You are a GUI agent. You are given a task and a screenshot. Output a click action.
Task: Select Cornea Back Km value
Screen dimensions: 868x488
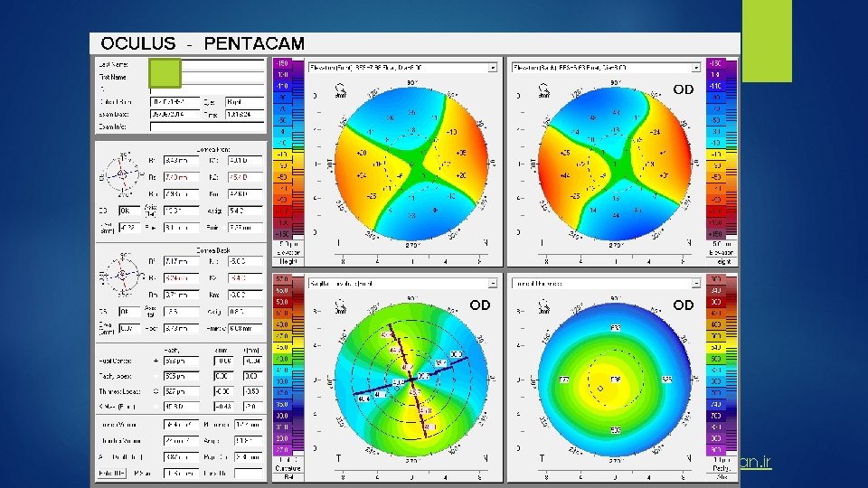click(246, 295)
